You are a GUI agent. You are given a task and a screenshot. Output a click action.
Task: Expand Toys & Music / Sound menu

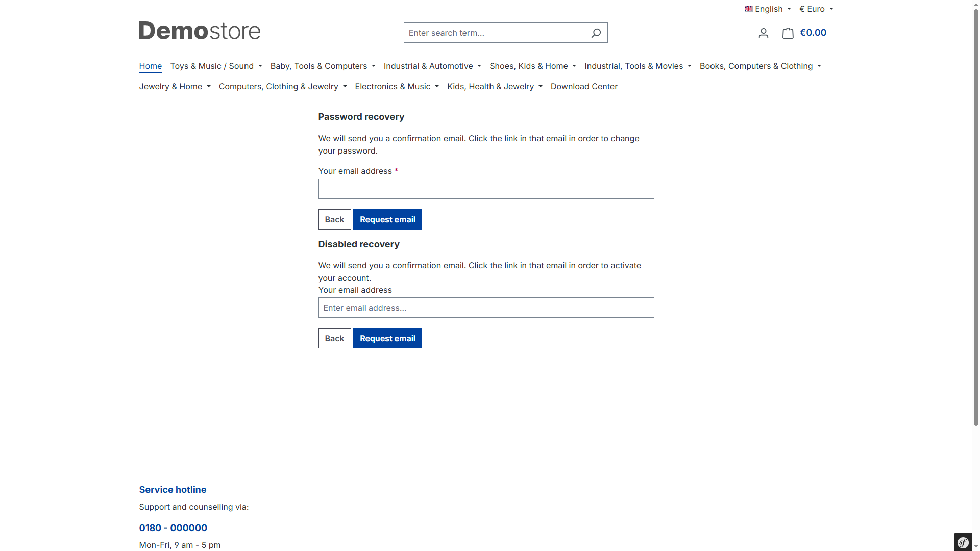point(216,66)
